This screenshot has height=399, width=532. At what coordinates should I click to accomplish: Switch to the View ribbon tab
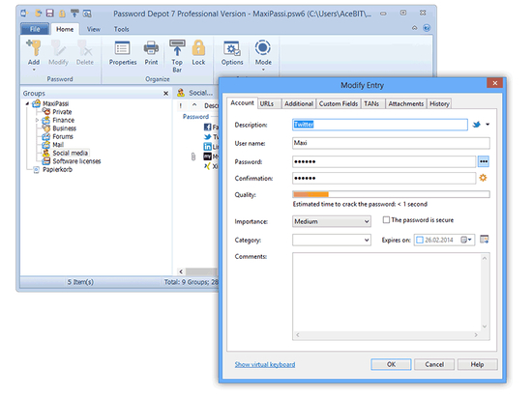tap(93, 29)
